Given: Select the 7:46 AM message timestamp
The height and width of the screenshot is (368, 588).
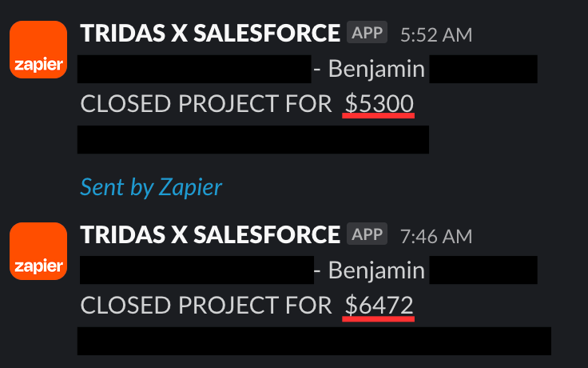Looking at the screenshot, I should (436, 237).
